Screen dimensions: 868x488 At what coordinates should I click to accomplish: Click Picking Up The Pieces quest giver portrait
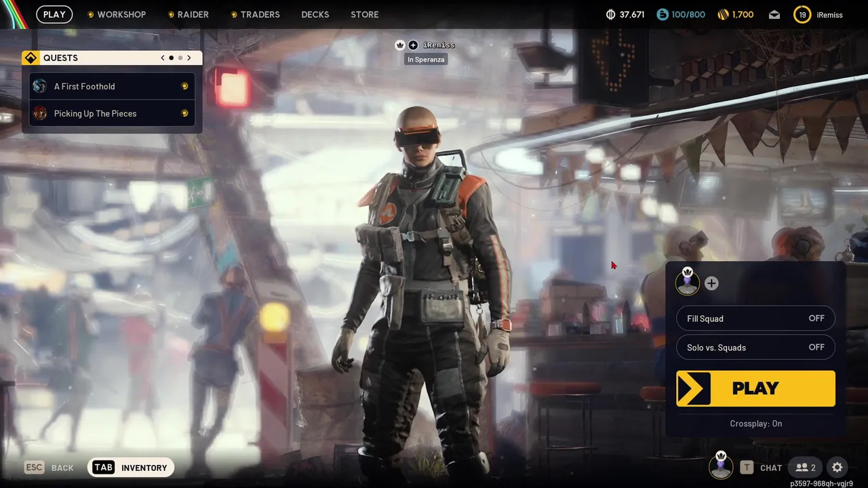(x=40, y=113)
